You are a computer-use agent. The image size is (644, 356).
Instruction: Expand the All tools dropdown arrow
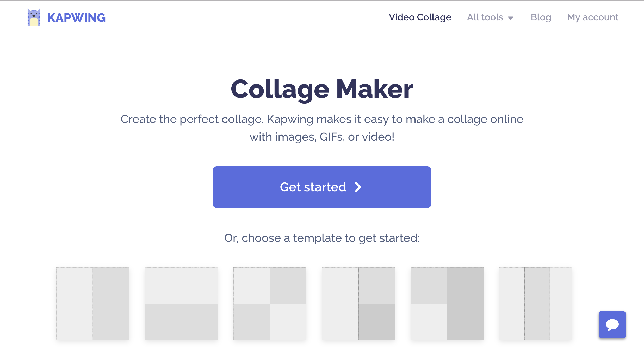point(511,18)
